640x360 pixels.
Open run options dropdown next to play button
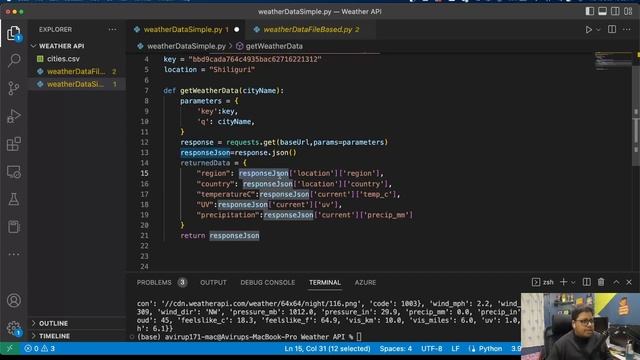(x=598, y=29)
